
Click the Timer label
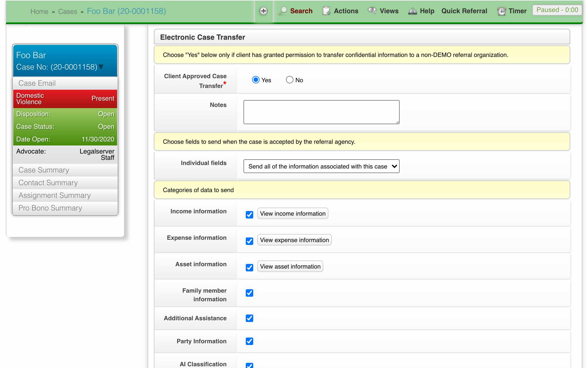pos(518,11)
